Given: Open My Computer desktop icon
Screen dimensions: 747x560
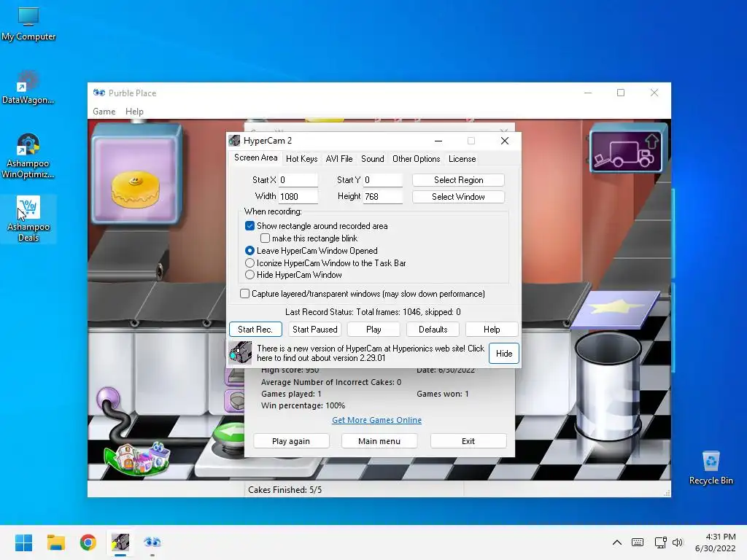Looking at the screenshot, I should coord(28,24).
